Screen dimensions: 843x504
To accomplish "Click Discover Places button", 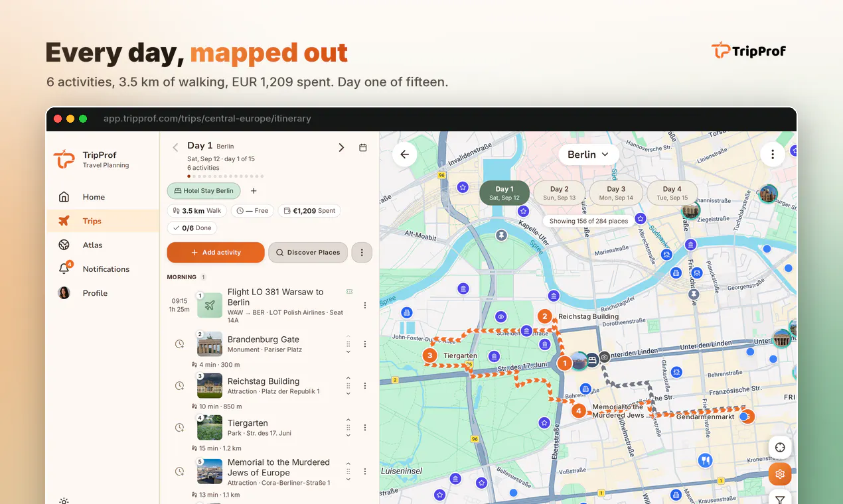I will click(x=308, y=253).
